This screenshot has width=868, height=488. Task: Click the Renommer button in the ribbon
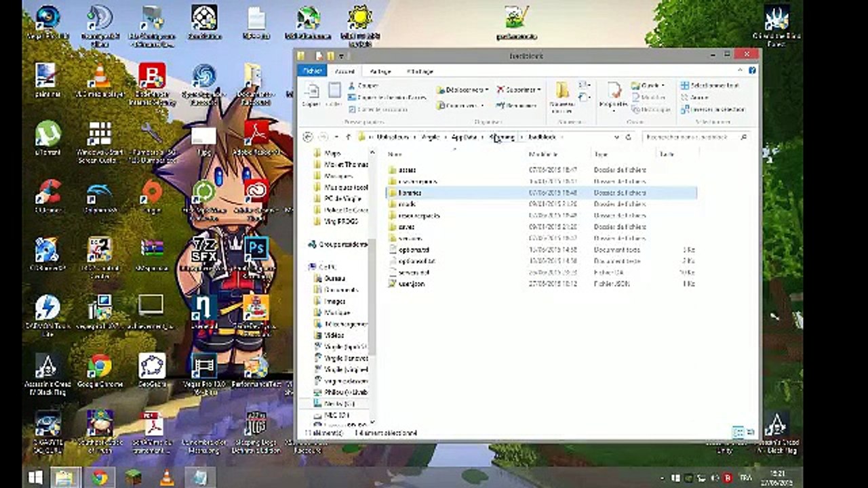(x=517, y=106)
